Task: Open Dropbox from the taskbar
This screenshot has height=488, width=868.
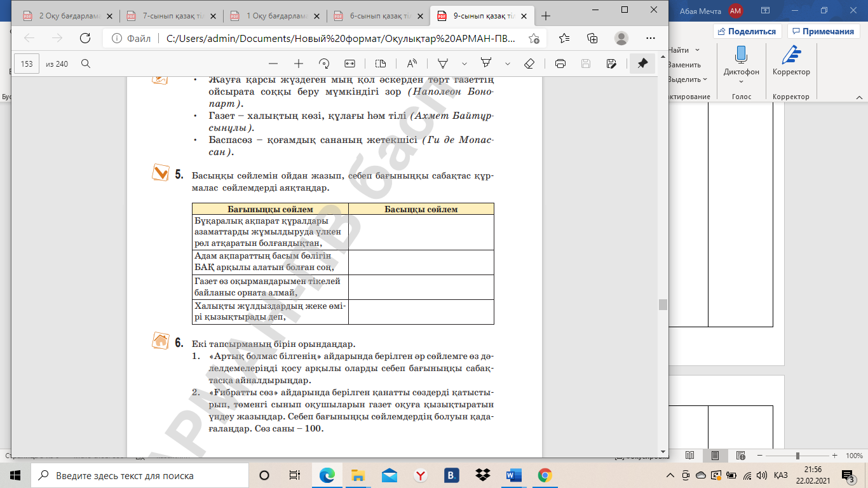Action: [x=483, y=475]
